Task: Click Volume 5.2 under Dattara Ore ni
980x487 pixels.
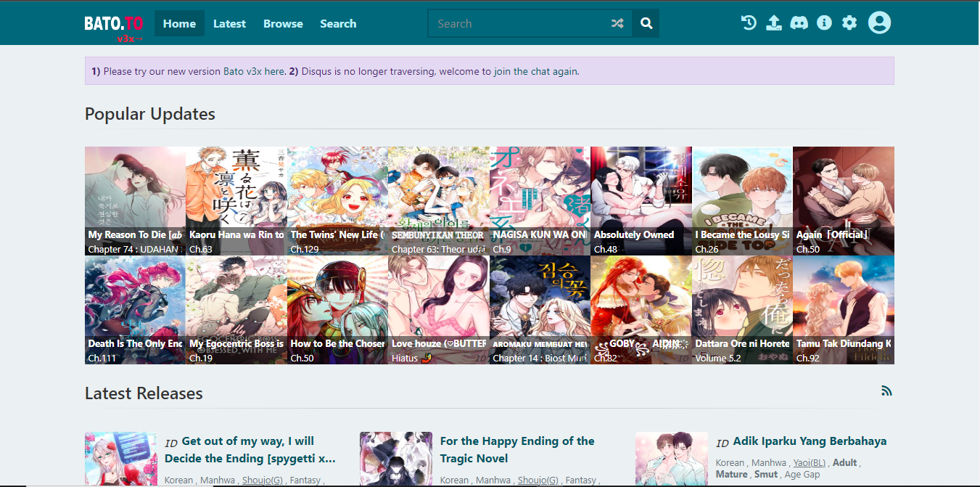Action: click(x=719, y=358)
